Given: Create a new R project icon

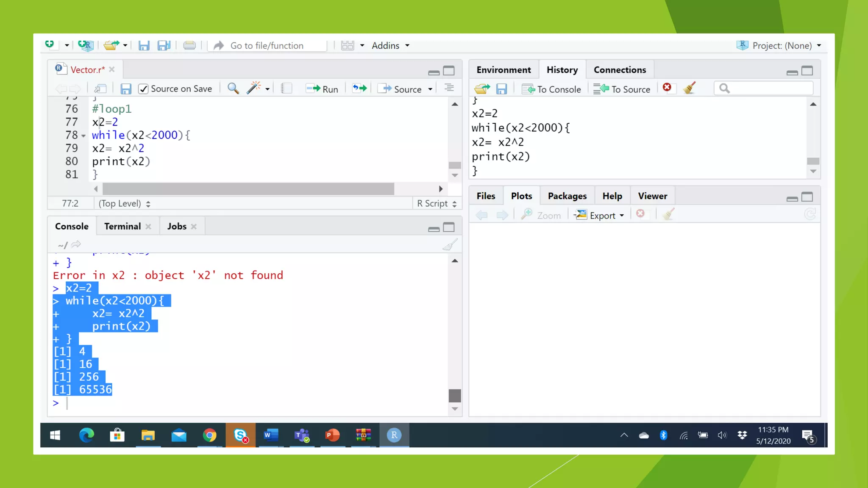Looking at the screenshot, I should [86, 45].
